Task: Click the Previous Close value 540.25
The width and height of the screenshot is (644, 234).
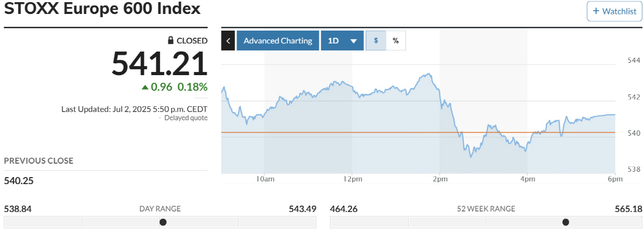Action: [x=19, y=181]
